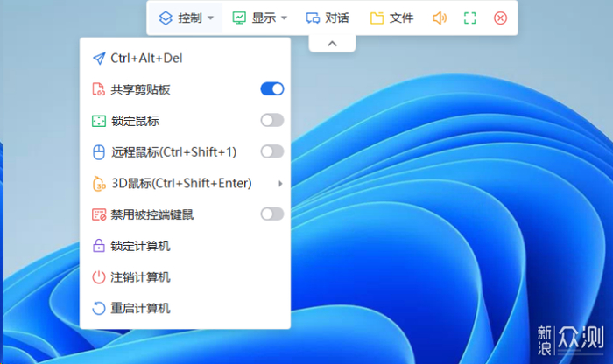
Task: Open the 控制 control menu
Action: 186,18
